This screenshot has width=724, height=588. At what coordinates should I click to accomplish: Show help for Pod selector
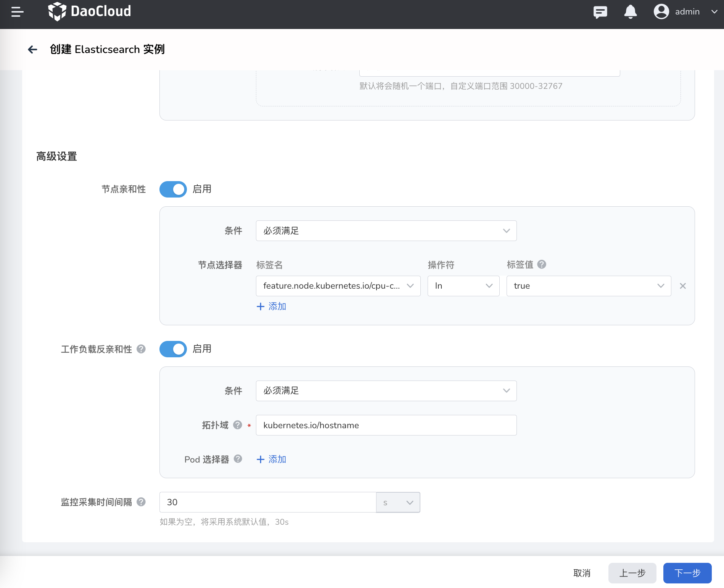[238, 459]
